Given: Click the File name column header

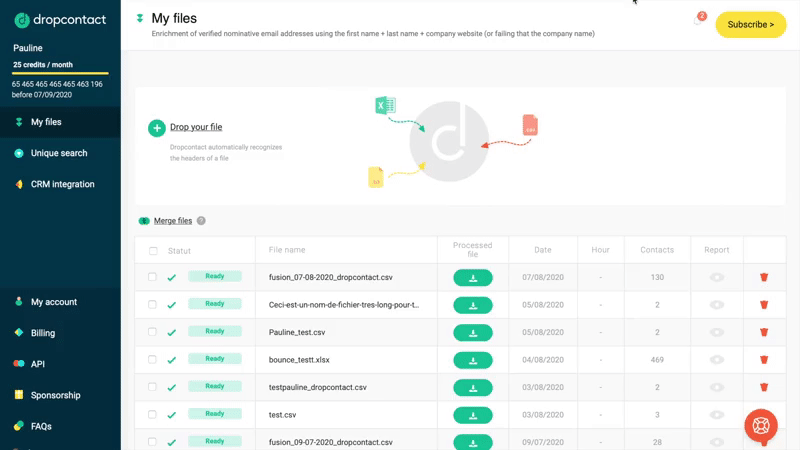Looking at the screenshot, I should tap(287, 250).
